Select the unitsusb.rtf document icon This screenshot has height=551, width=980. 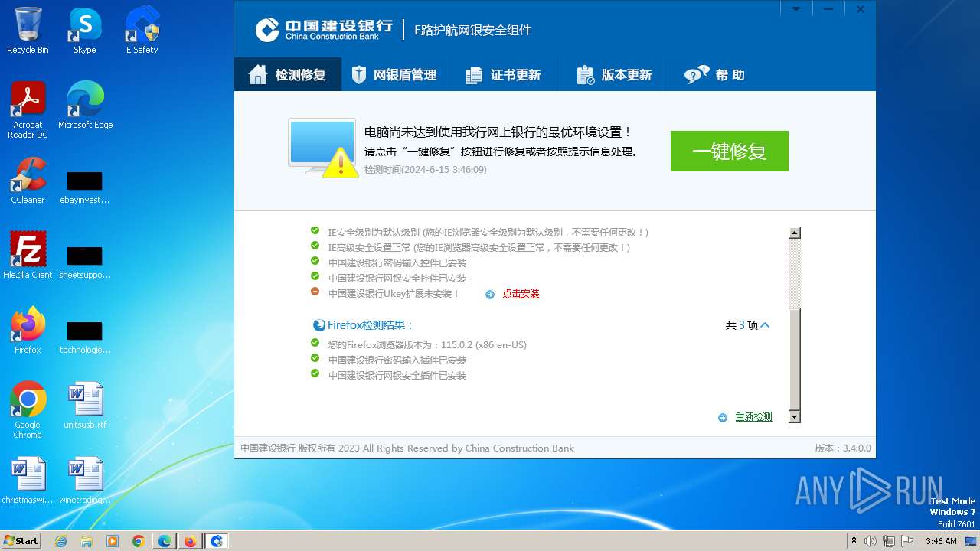tap(85, 406)
